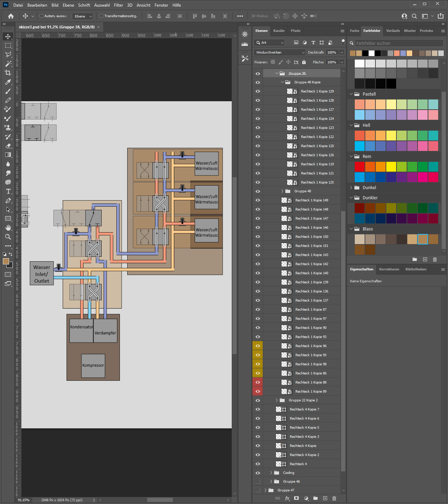Select the Hand tool

8,228
